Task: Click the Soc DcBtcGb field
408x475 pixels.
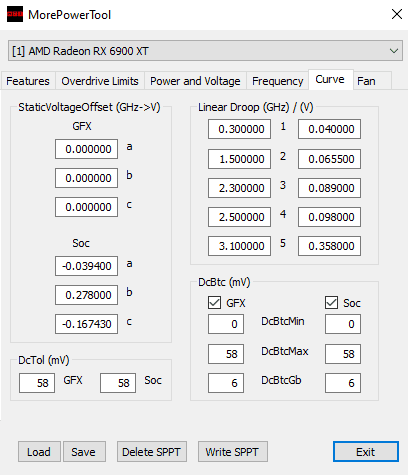Action: [x=343, y=383]
